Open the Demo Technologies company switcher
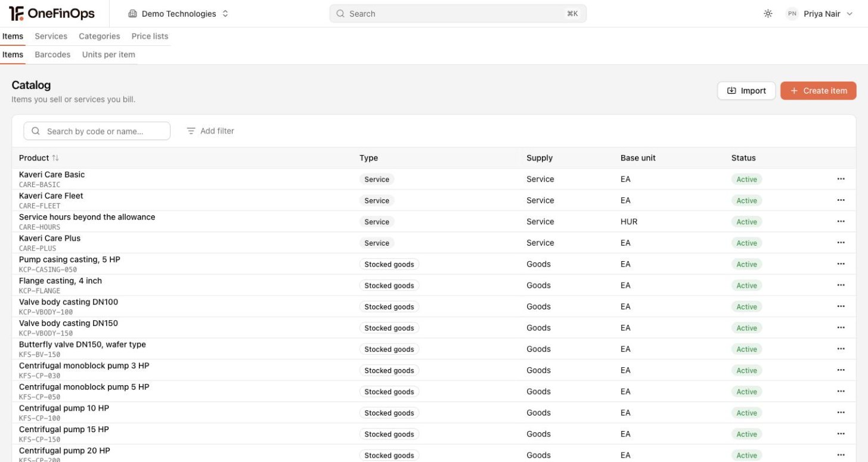This screenshot has height=462, width=868. tap(178, 14)
